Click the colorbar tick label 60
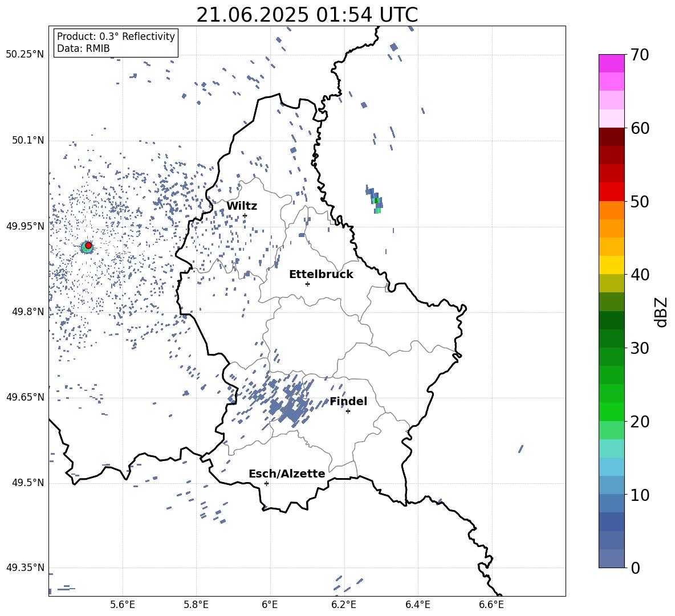Image resolution: width=675 pixels, height=616 pixels. coord(640,128)
